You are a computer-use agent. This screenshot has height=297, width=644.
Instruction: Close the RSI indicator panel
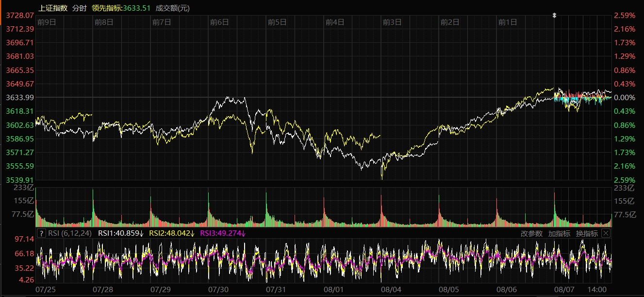pyautogui.click(x=605, y=233)
